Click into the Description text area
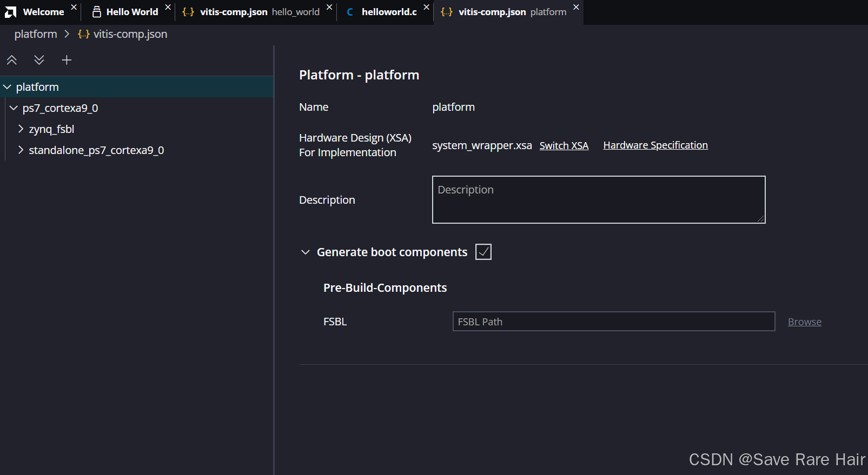This screenshot has width=868, height=475. click(599, 199)
